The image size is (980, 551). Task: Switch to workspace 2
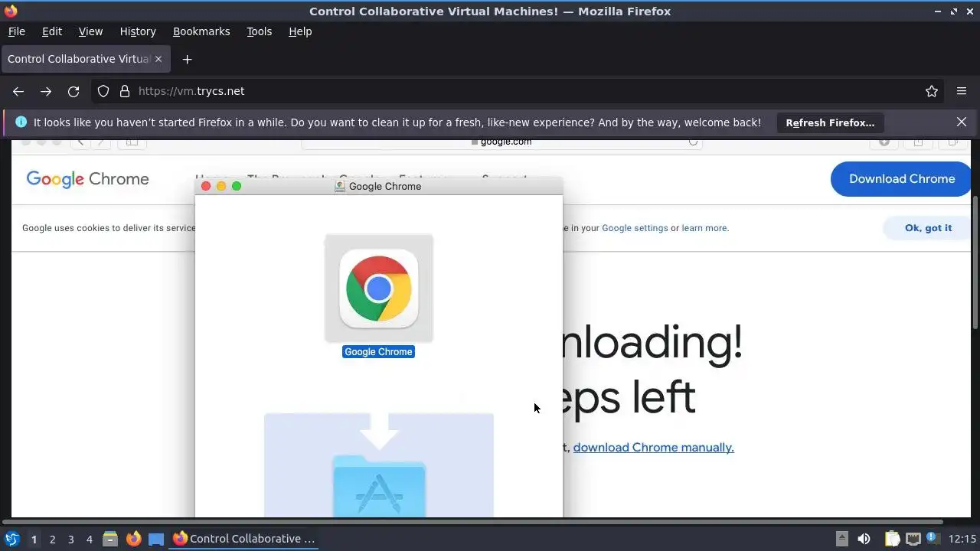pos(52,539)
